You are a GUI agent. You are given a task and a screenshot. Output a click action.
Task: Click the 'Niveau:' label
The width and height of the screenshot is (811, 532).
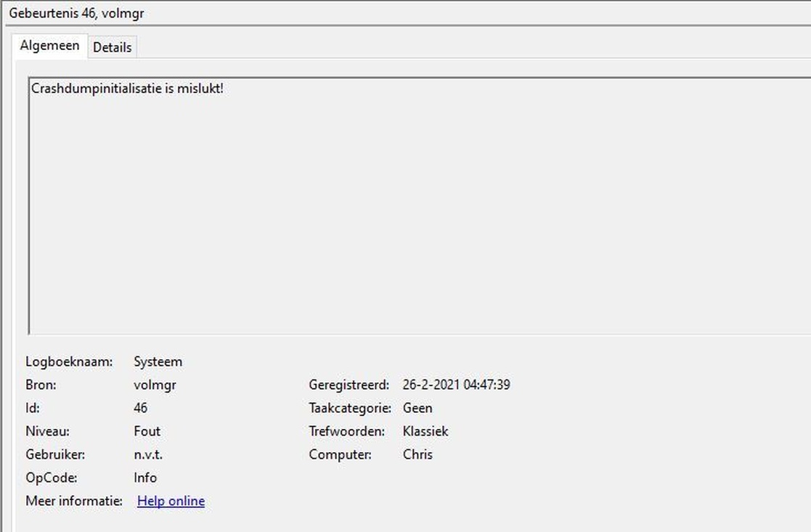point(47,431)
